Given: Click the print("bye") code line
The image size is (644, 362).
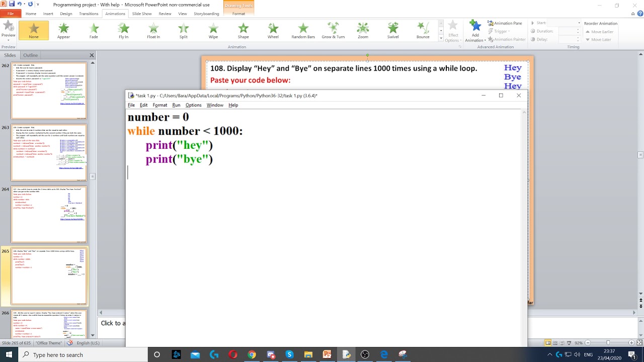Looking at the screenshot, I should 179,159.
